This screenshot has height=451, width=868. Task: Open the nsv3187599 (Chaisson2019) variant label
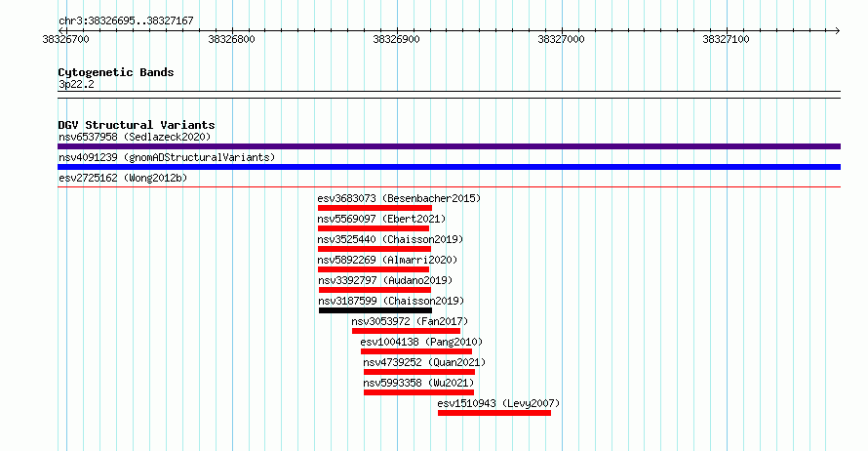pos(391,301)
